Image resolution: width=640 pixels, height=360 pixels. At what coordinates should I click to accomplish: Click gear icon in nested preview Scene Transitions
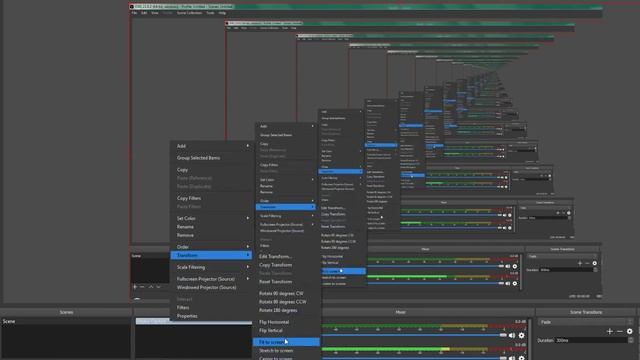click(595, 263)
